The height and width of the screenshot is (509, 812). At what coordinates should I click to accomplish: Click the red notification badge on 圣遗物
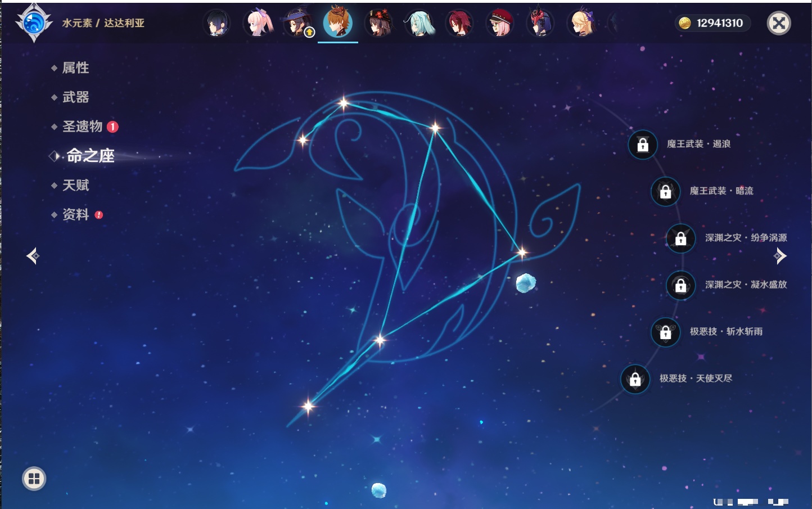click(112, 127)
